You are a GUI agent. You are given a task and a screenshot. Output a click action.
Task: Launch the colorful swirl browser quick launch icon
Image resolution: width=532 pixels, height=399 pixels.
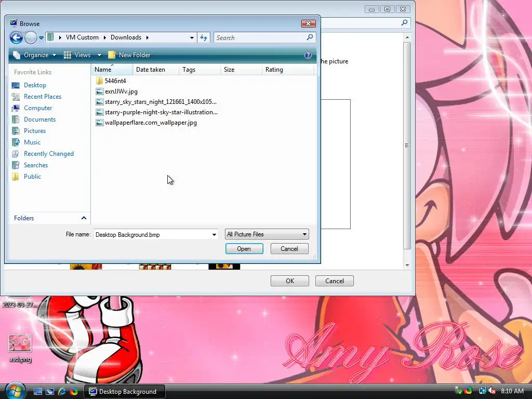tap(74, 392)
